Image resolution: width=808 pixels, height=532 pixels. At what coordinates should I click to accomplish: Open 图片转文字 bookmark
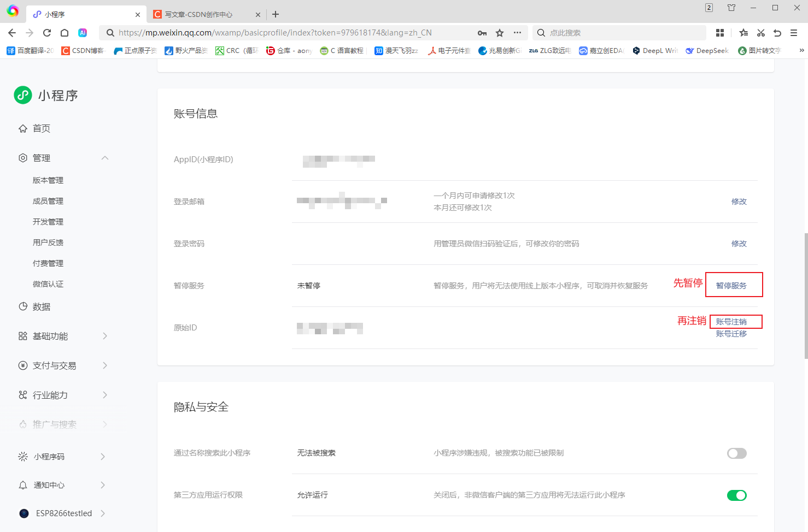pyautogui.click(x=759, y=51)
